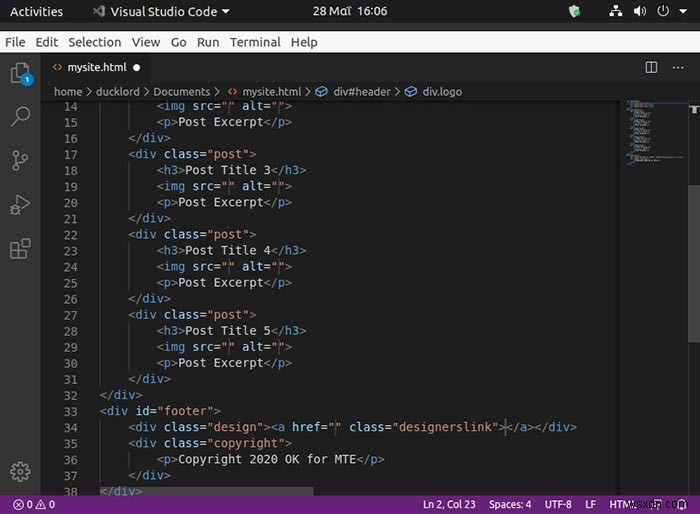700x514 pixels.
Task: Click the div#header breadcrumb label
Action: click(362, 92)
